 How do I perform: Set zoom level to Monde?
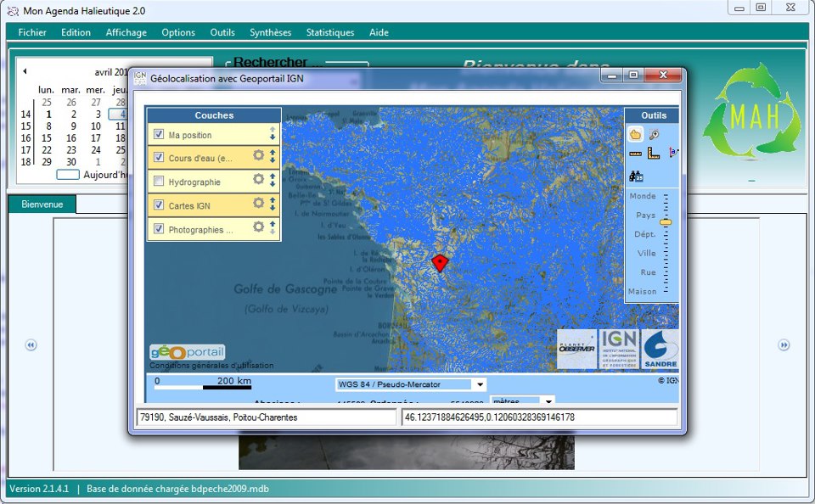click(x=643, y=196)
